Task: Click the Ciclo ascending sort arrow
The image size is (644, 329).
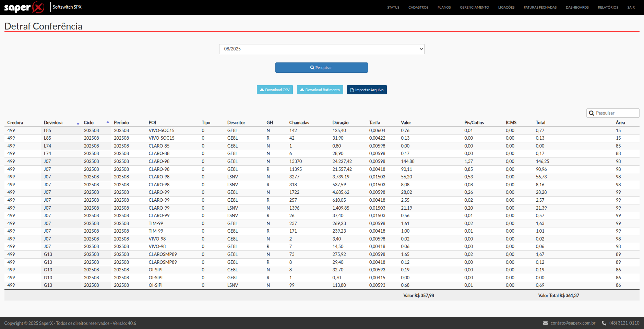Action: pos(108,122)
